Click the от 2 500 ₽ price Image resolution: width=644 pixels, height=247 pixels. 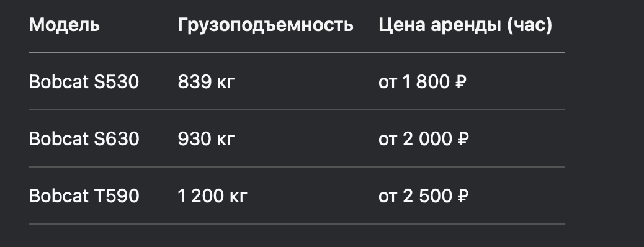(424, 196)
